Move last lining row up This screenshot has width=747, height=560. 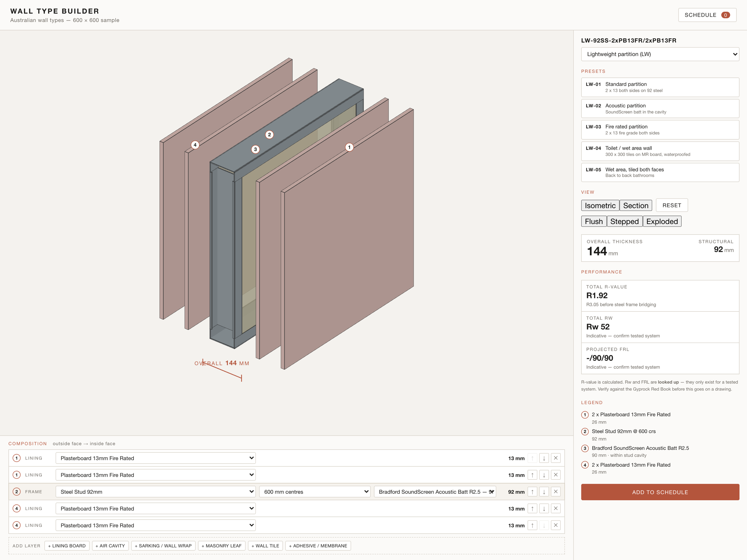click(x=532, y=525)
